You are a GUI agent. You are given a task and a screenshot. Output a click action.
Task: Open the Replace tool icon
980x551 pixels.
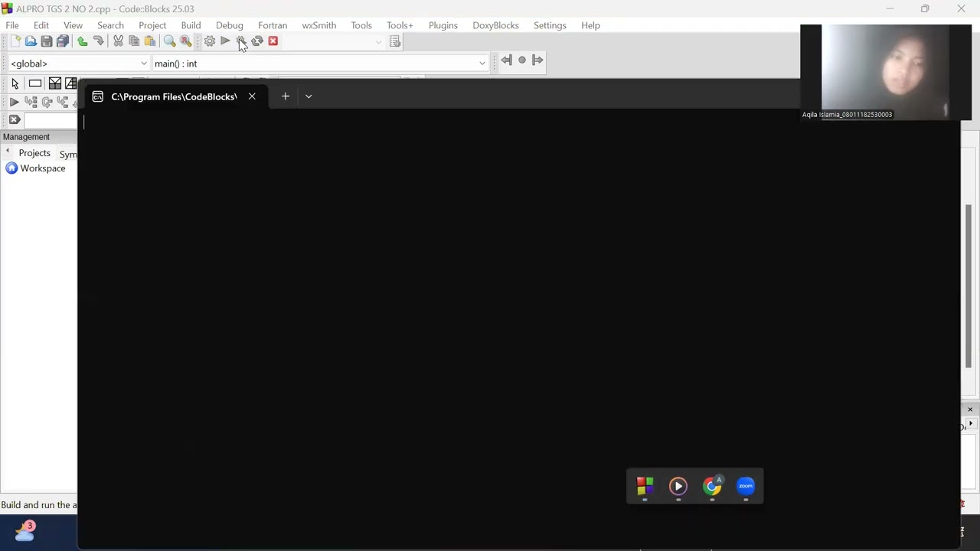185,41
